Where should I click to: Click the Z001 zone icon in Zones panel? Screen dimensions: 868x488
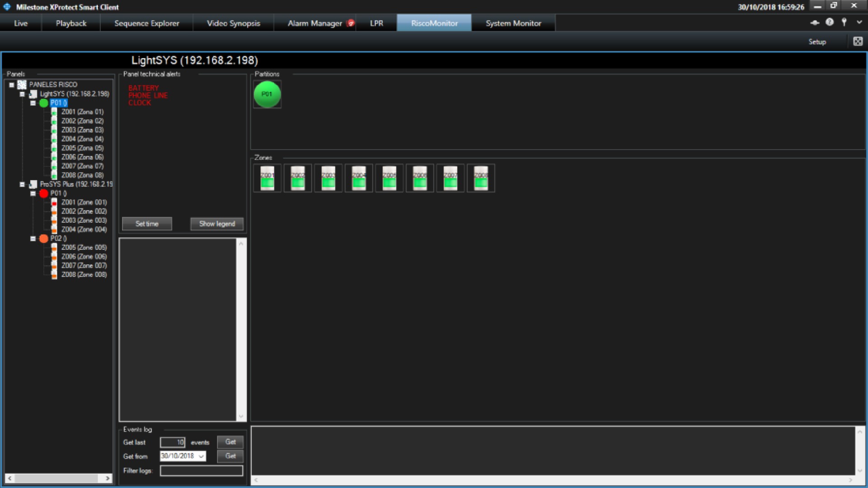point(267,178)
